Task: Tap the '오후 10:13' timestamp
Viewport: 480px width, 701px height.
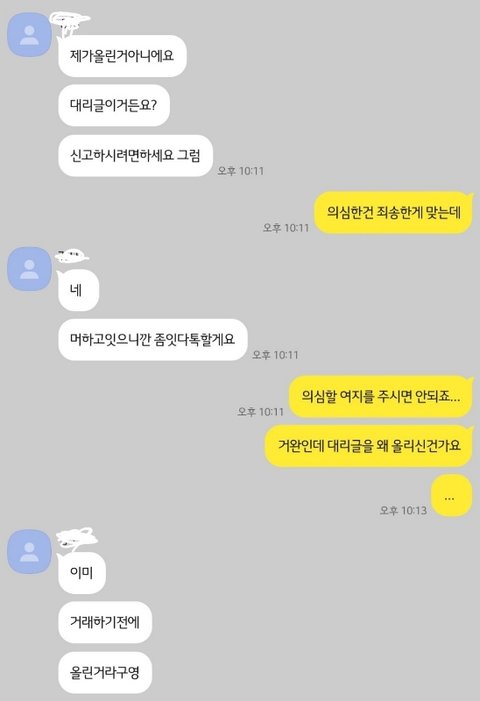Action: tap(403, 511)
